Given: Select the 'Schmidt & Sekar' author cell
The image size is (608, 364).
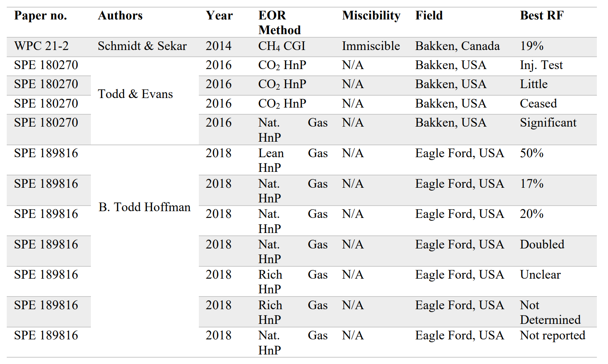Looking at the screenshot, I should coord(142,46).
